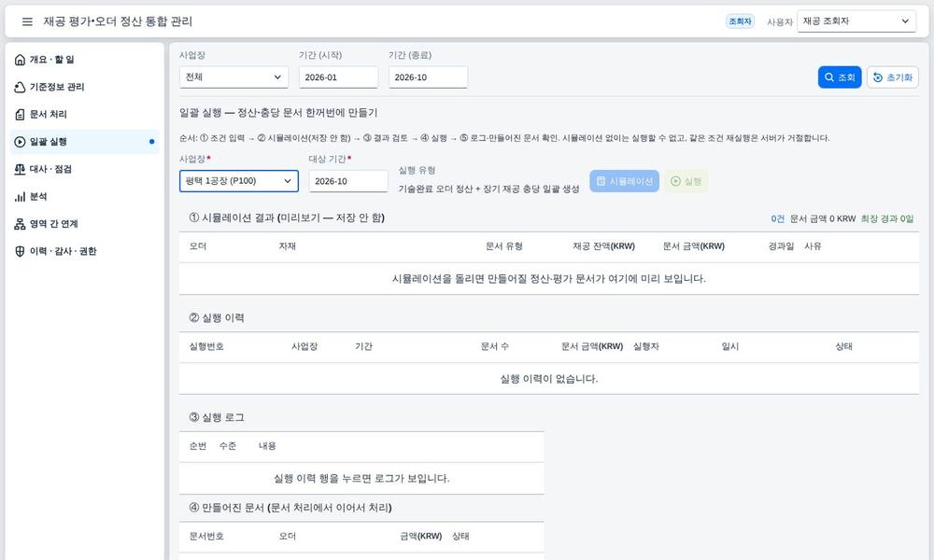Select the 일괄 실행 sidebar item
This screenshot has width=934, height=560.
pos(85,142)
